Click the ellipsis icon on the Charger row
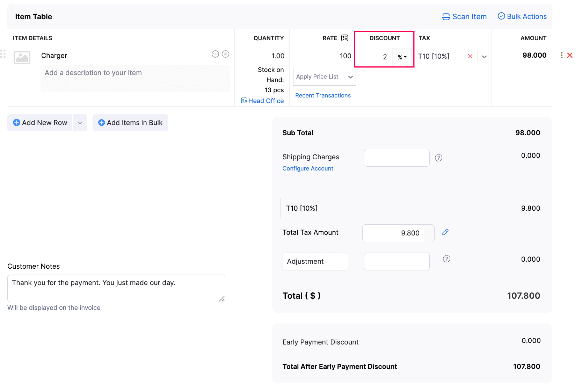Image resolution: width=582 pixels, height=392 pixels. 215,54
